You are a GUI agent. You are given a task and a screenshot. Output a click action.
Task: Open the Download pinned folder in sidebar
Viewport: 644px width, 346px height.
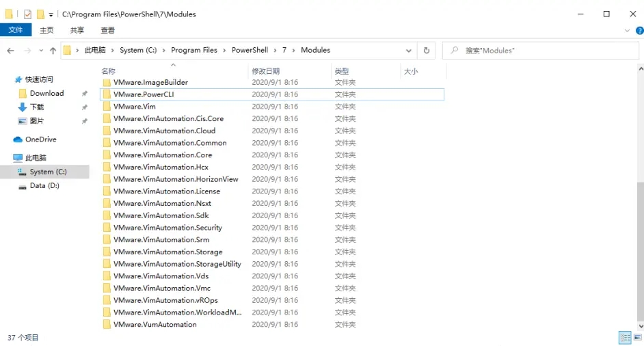(x=46, y=93)
